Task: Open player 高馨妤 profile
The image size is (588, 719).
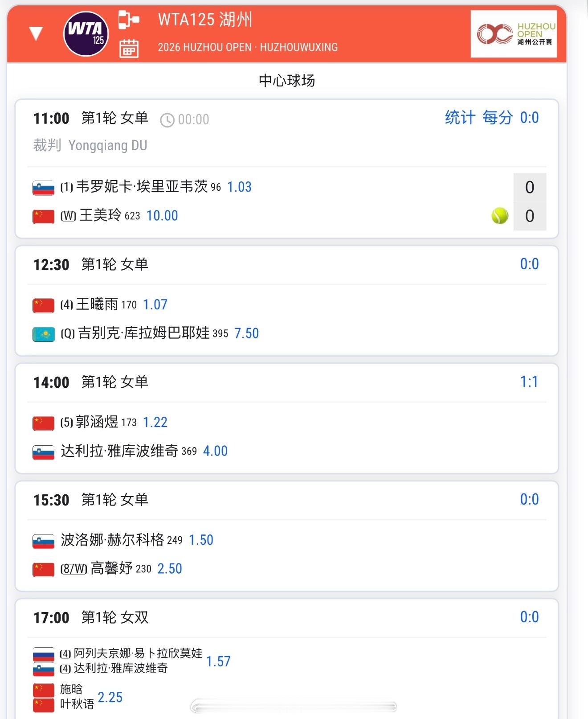Action: pyautogui.click(x=111, y=569)
